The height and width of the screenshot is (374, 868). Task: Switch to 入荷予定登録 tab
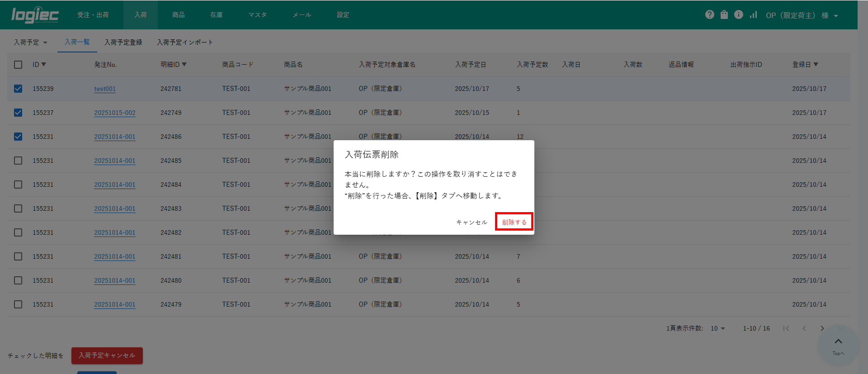(x=123, y=43)
